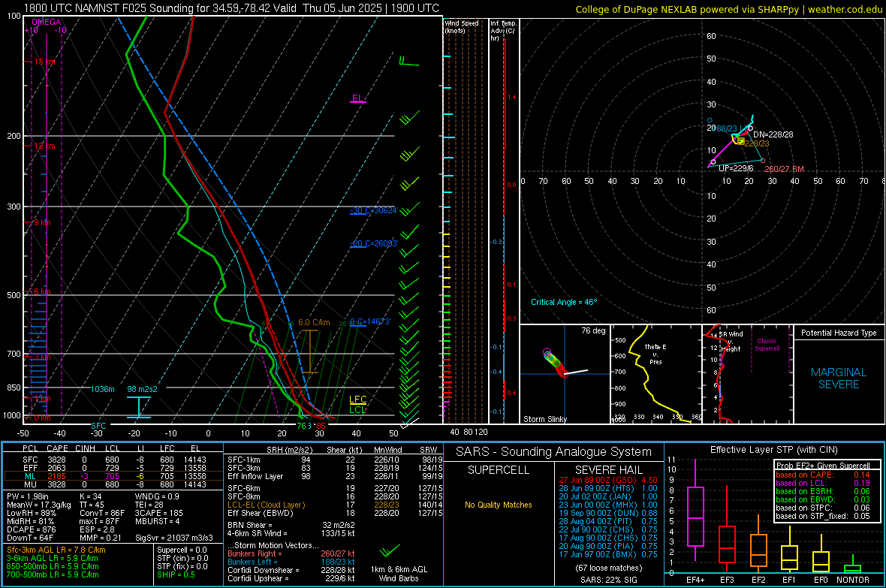Click the Critical Angle = 46° text
Viewport: 886px width, 588px height.
click(x=563, y=302)
